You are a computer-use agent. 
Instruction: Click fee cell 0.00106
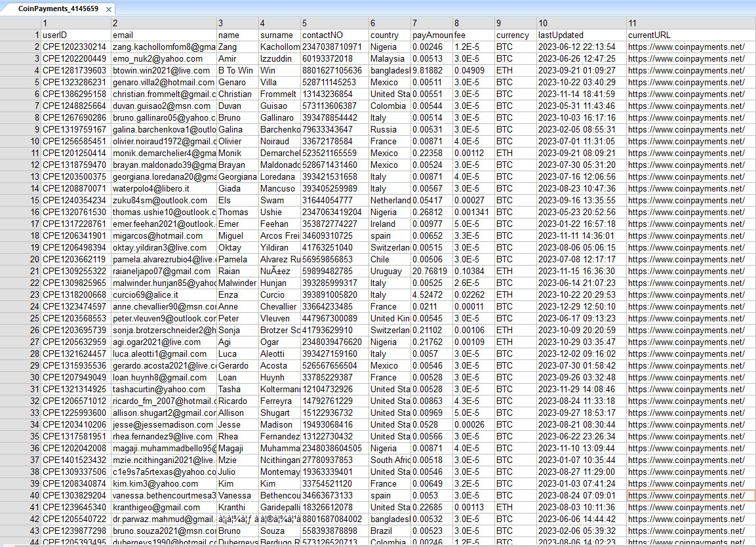pos(473,331)
